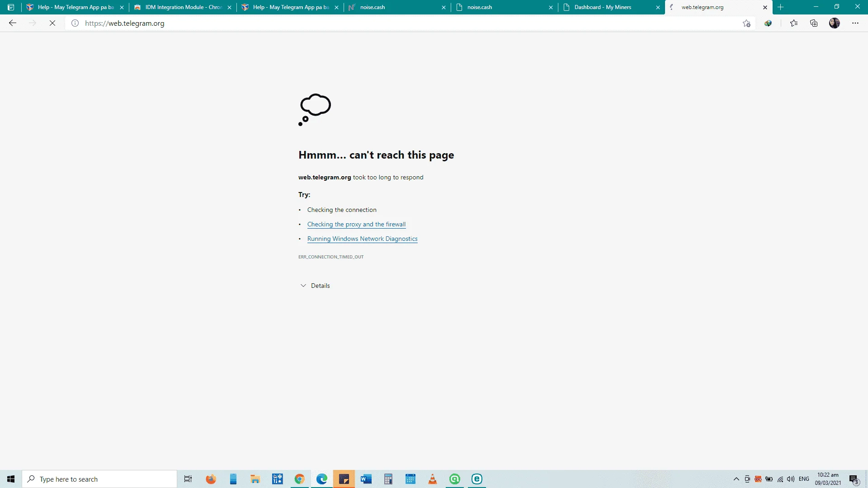868x488 pixels.
Task: Click the taskbar search box
Action: tap(99, 479)
